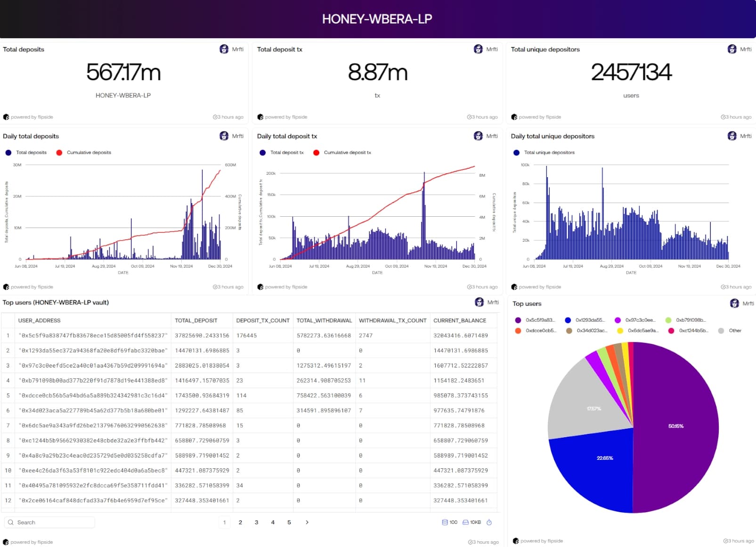Toggle 0xc1244b5b pie legend entry
This screenshot has height=547, width=756.
pyautogui.click(x=689, y=331)
